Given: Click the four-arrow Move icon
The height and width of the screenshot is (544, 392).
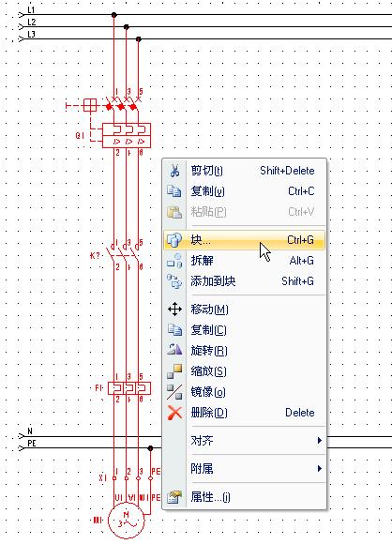Looking at the screenshot, I should pos(174,309).
